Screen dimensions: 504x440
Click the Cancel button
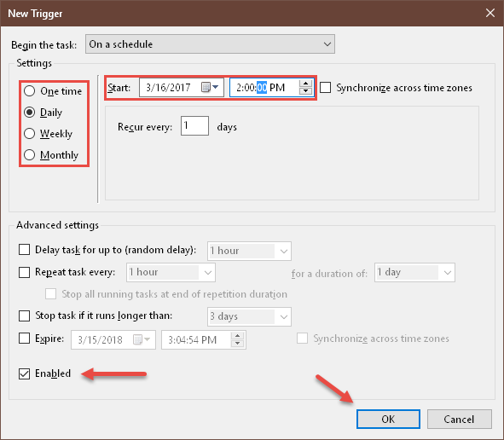pos(460,420)
